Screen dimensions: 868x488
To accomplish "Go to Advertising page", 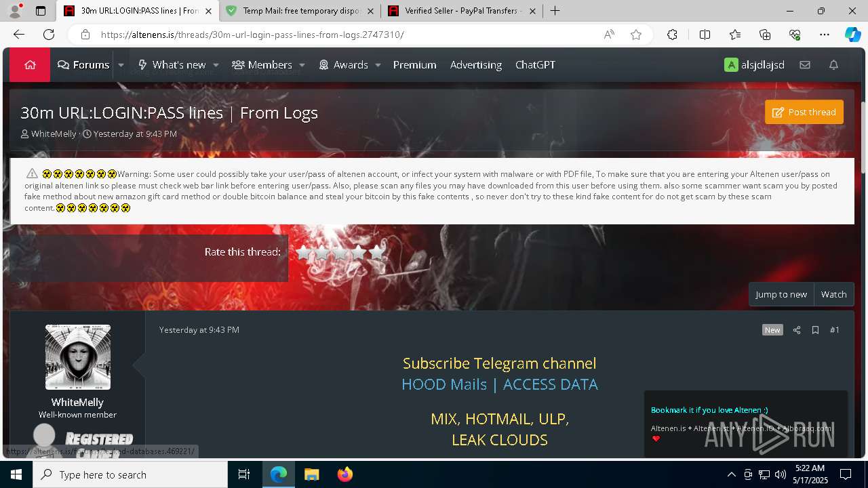I will [476, 65].
